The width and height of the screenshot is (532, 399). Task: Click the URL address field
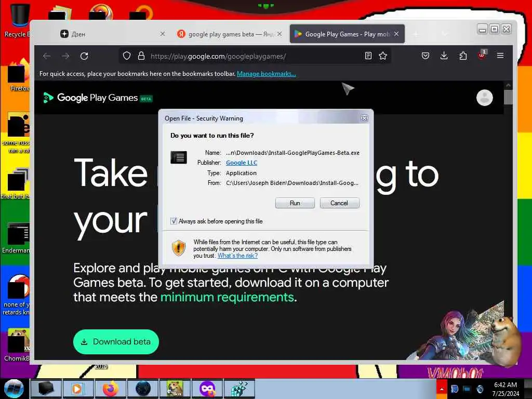pos(255,56)
